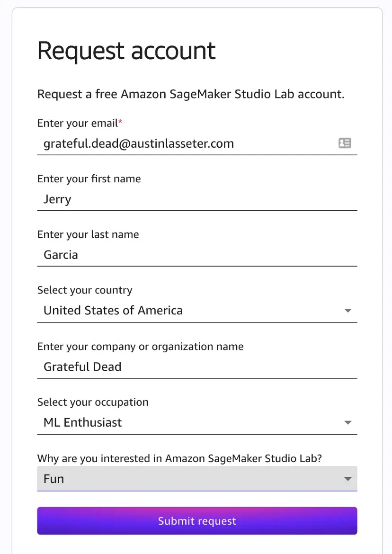
Task: Click the 'Enter your first name' label
Action: coord(89,179)
